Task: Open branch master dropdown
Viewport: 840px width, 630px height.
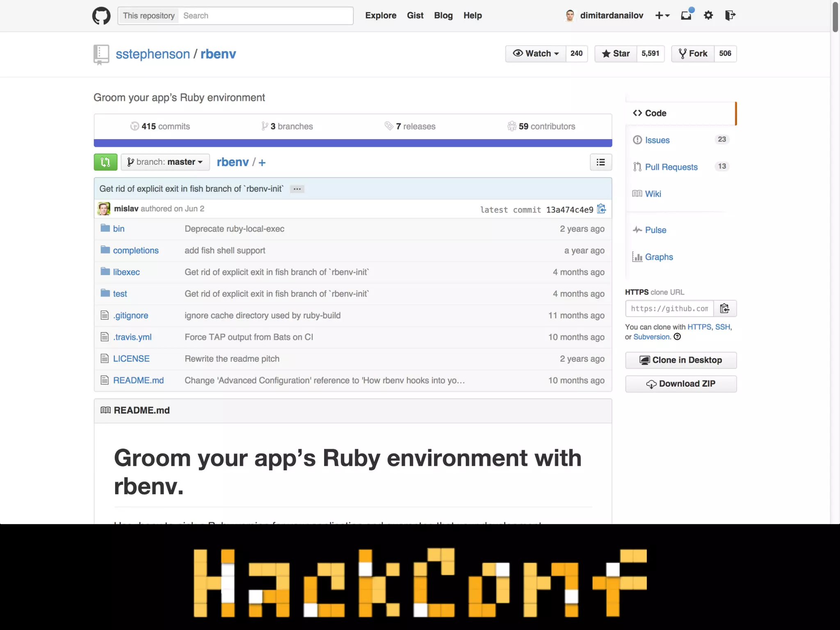Action: click(x=165, y=162)
